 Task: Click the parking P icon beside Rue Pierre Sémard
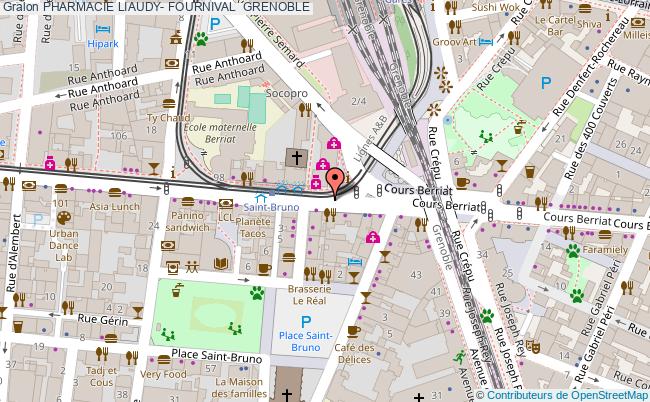pos(215,24)
